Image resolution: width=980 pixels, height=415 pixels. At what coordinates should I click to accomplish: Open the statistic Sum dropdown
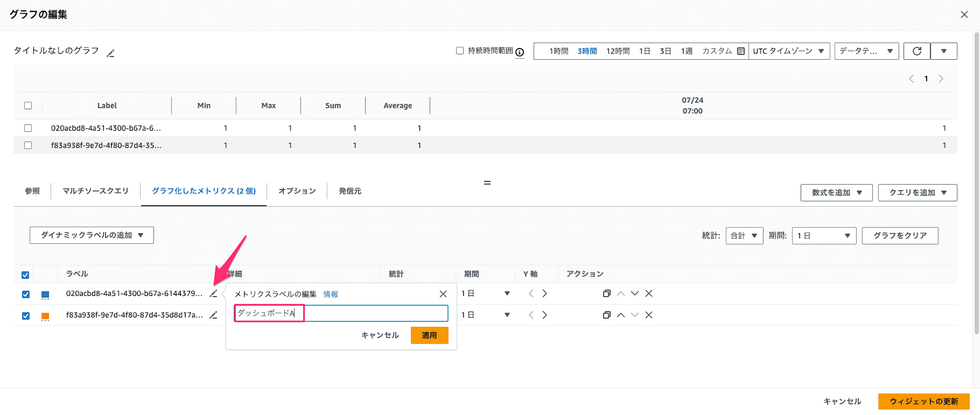pos(744,236)
